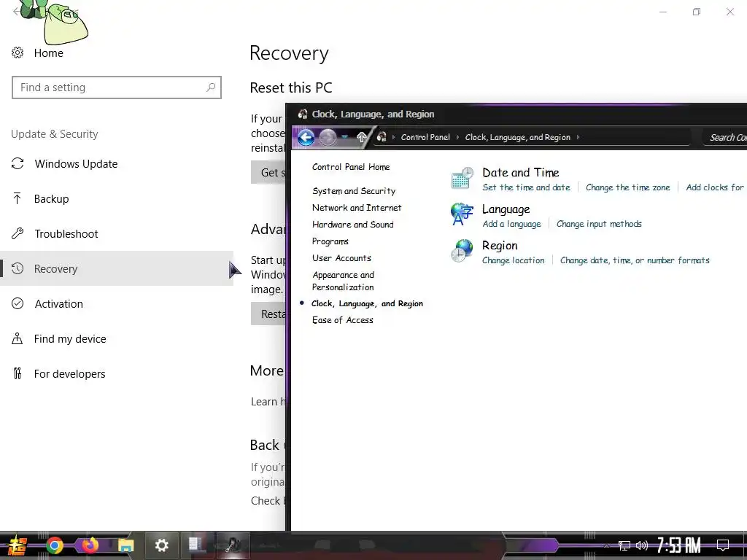
Task: Open Programs category in Control Panel
Action: 330,241
